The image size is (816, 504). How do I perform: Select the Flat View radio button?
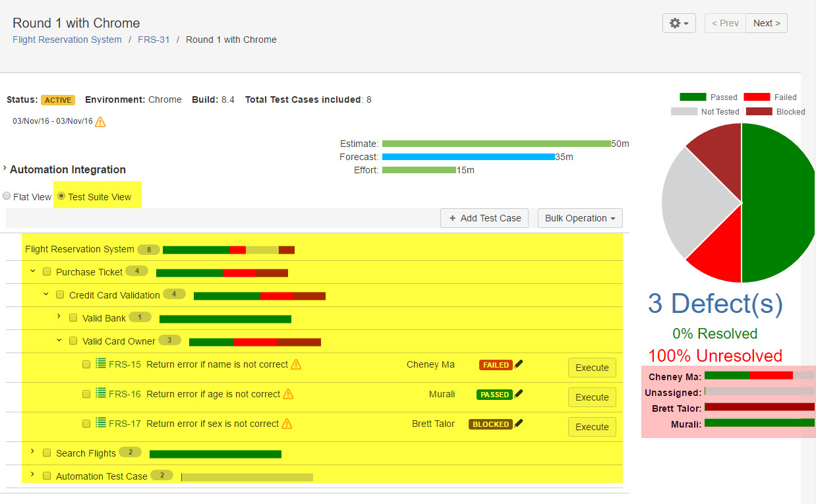[x=7, y=196]
